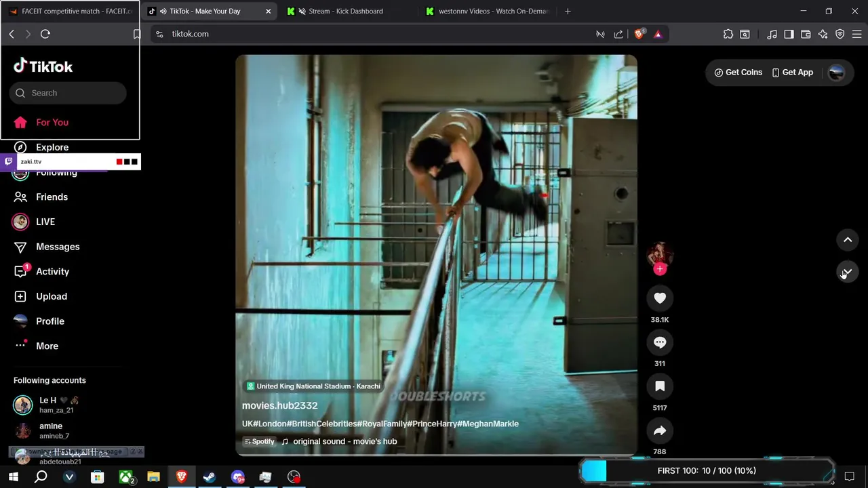868x488 pixels.
Task: Click the Get App button
Action: [x=792, y=73]
